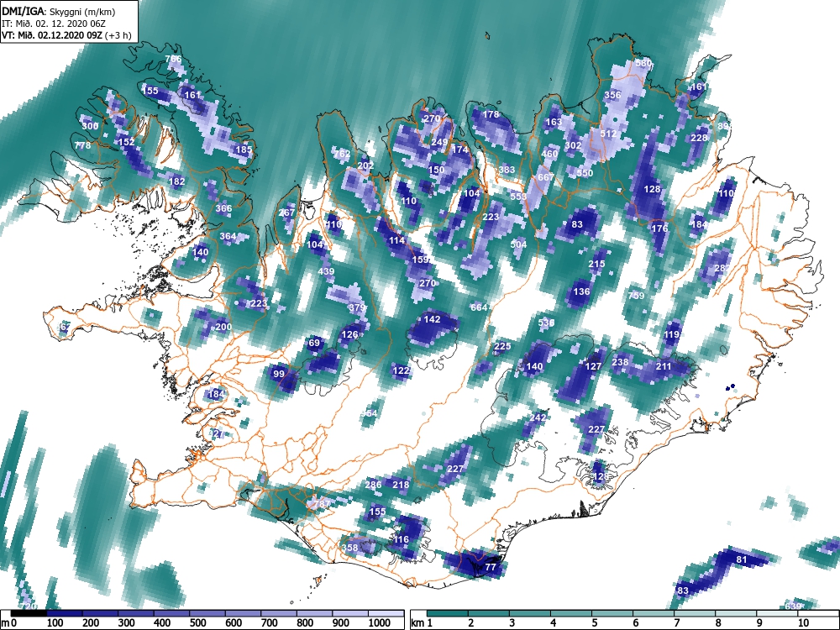Click the '664' map value
The width and height of the screenshot is (840, 630).
[479, 307]
